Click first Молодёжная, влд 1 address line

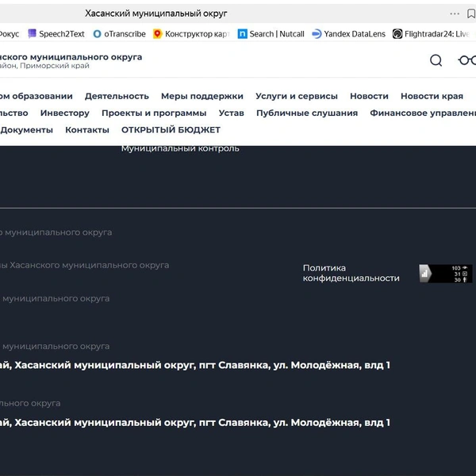pyautogui.click(x=195, y=365)
